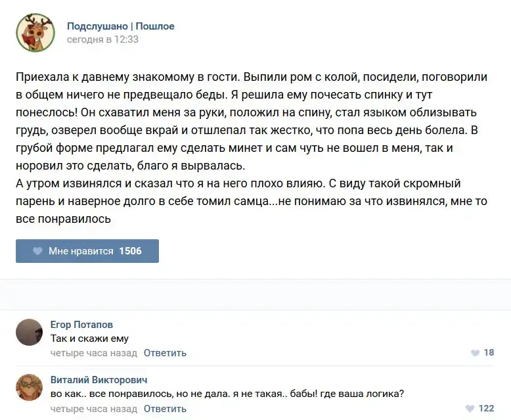Like Егор Потапов's comment via heart icon
Viewport: 511px width, 420px height.
pos(475,353)
